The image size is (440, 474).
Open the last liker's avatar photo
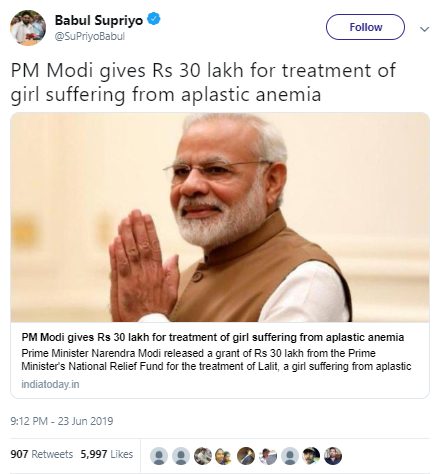(333, 456)
